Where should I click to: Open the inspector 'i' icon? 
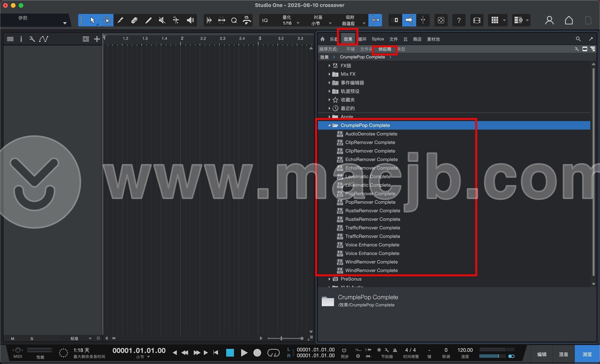click(x=21, y=39)
